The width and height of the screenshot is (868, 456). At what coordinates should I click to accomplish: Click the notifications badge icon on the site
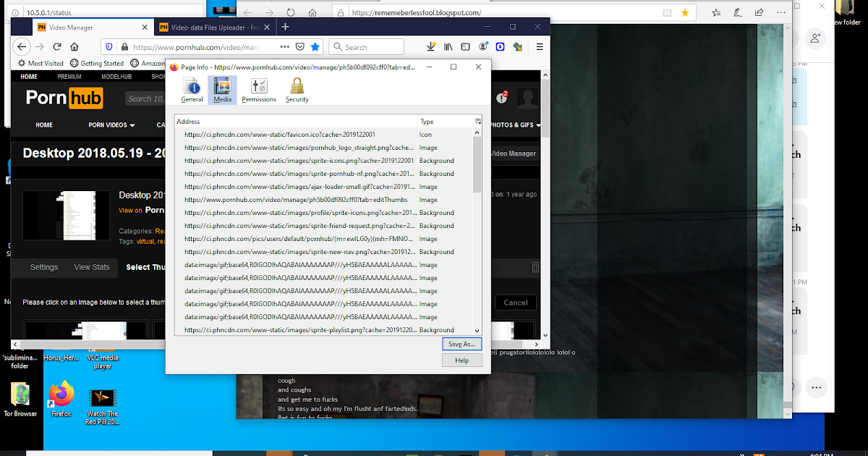502,98
